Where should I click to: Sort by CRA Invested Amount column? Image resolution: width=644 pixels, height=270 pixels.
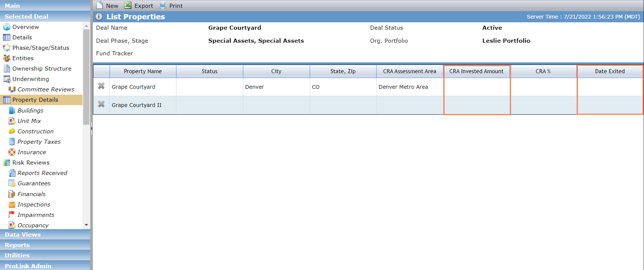(x=477, y=71)
